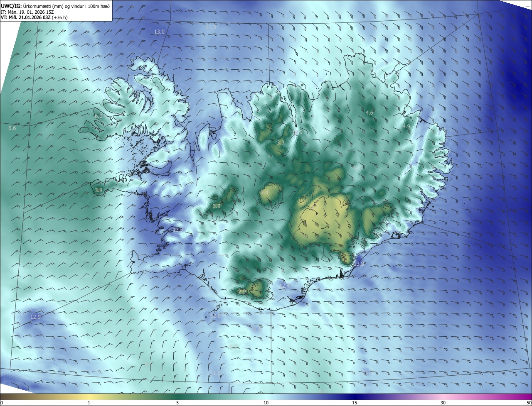The width and height of the screenshot is (532, 406).
Task: Click the legend tick label 30
Action: pos(443,403)
